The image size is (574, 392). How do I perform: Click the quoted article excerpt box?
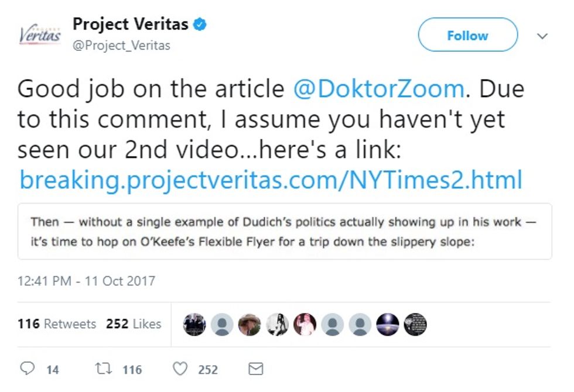point(285,231)
